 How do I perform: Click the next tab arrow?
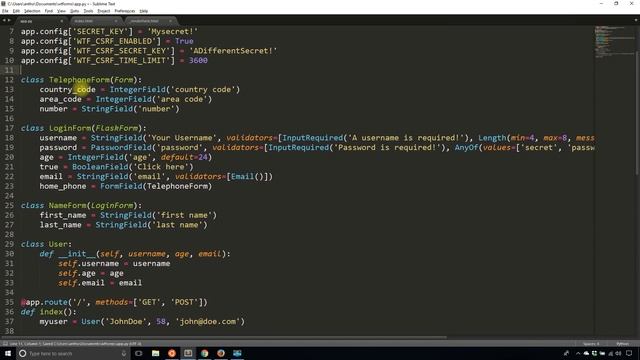coord(9,20)
